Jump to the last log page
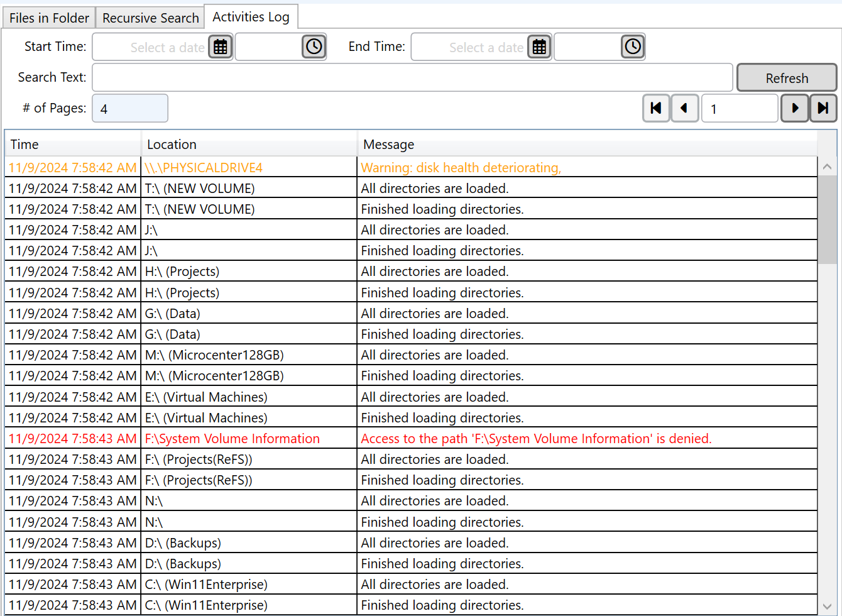This screenshot has height=616, width=842. click(823, 108)
